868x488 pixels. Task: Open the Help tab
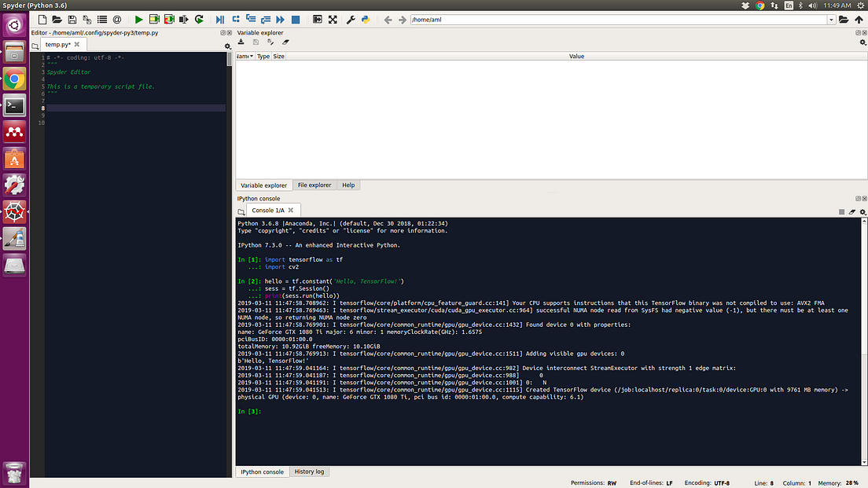coord(348,185)
